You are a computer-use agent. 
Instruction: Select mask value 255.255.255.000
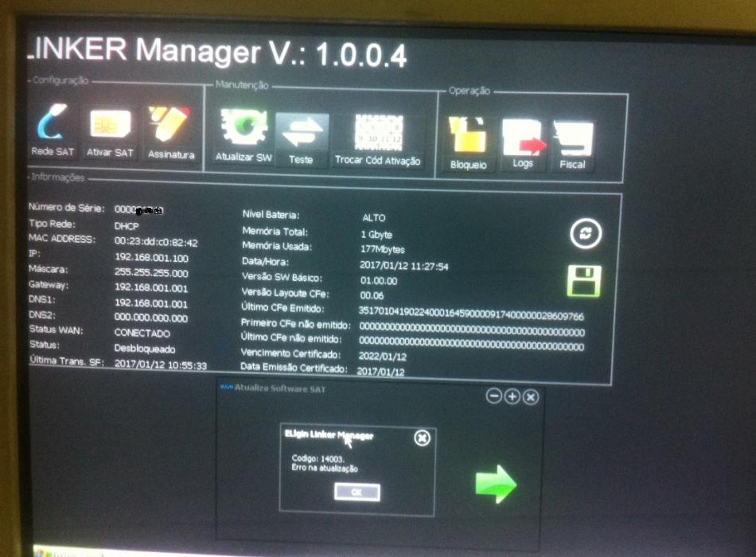[x=151, y=273]
